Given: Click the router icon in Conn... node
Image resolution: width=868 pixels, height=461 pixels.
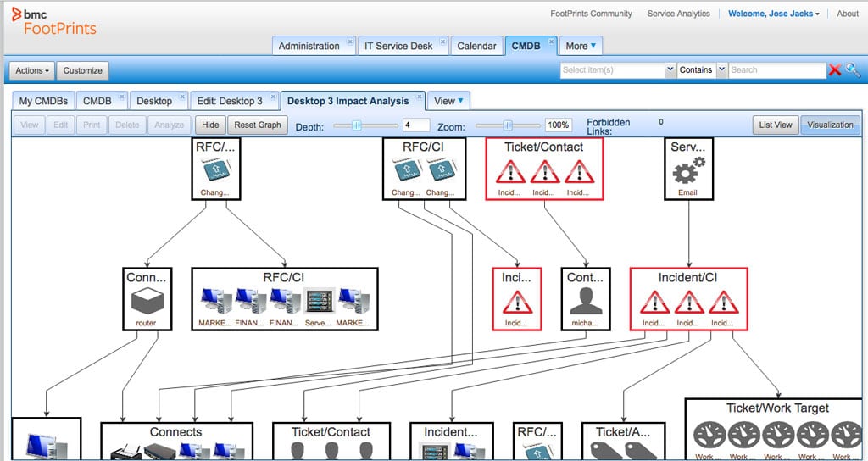Looking at the screenshot, I should 147,303.
